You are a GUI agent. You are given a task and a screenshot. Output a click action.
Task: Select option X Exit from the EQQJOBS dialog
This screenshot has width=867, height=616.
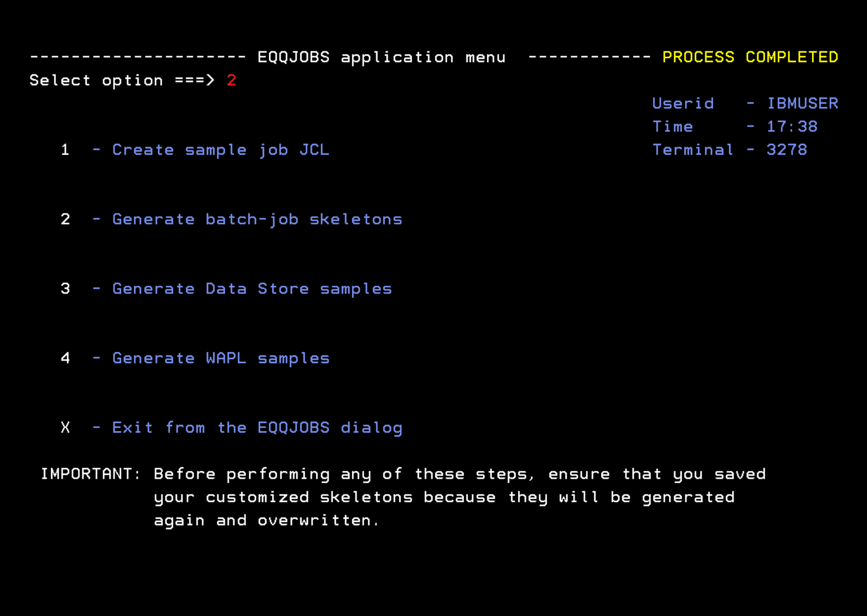coord(65,427)
